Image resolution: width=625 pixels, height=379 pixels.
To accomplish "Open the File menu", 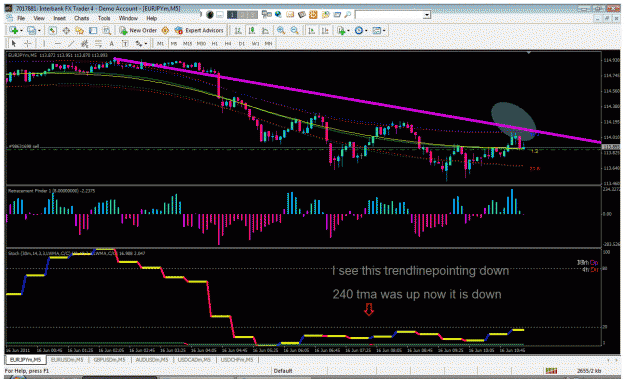I will point(20,18).
